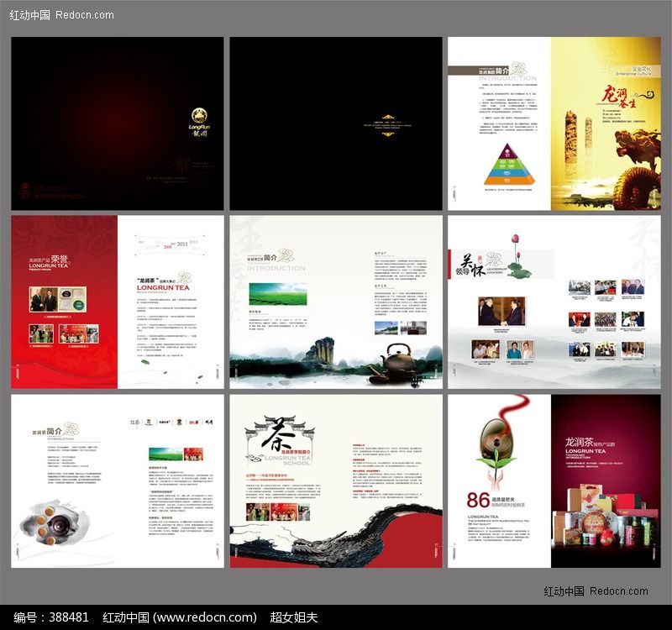The width and height of the screenshot is (672, 630).
Task: Click the gold LongRun logo on the dark cover
Action: tap(199, 122)
